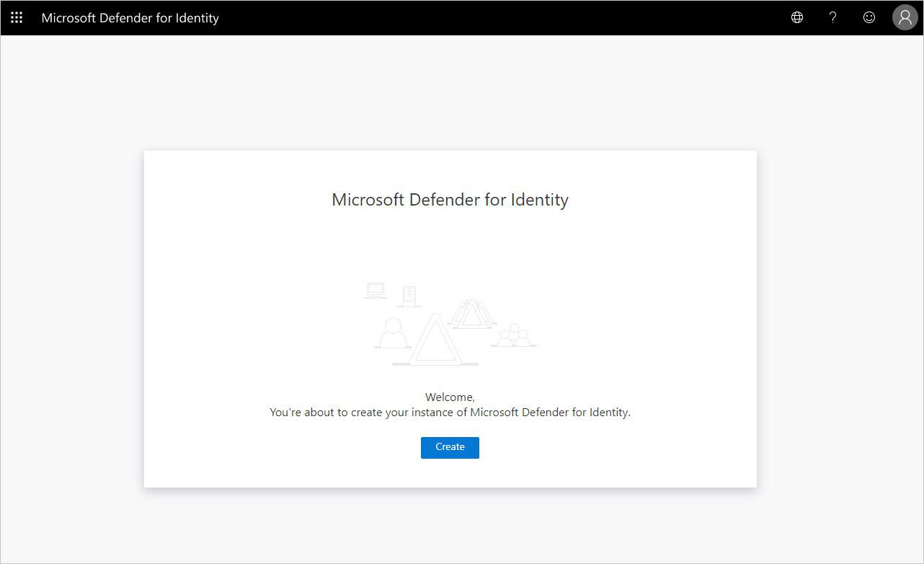Select the black top navigation bar title

[x=130, y=17]
